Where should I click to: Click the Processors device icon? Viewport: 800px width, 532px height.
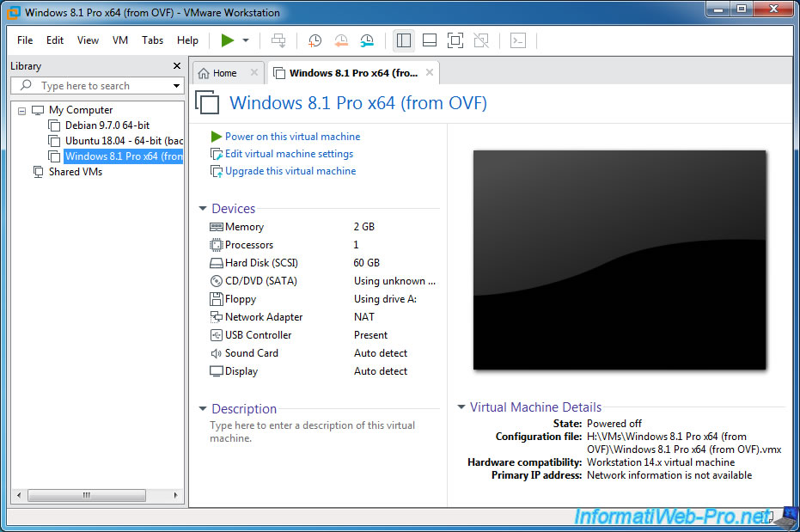217,245
